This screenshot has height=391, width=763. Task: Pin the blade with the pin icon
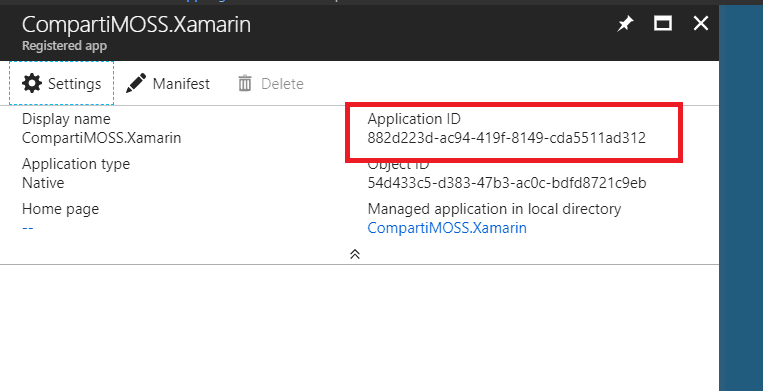click(625, 23)
